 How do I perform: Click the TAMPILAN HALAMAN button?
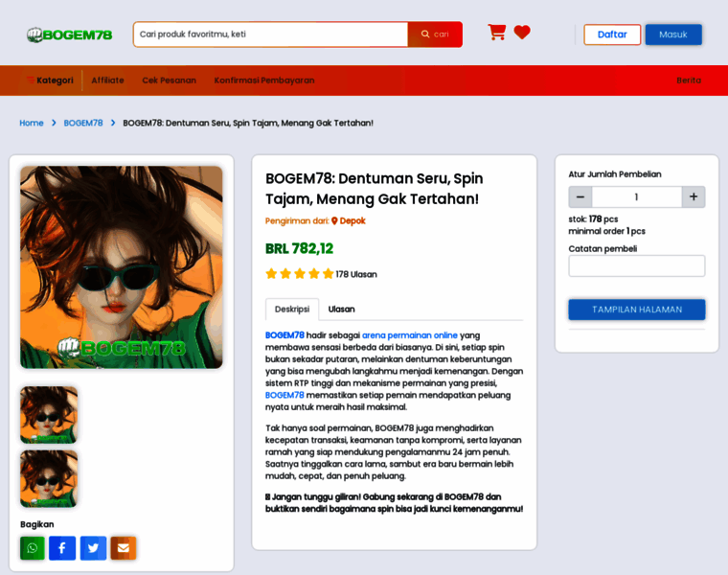point(637,310)
